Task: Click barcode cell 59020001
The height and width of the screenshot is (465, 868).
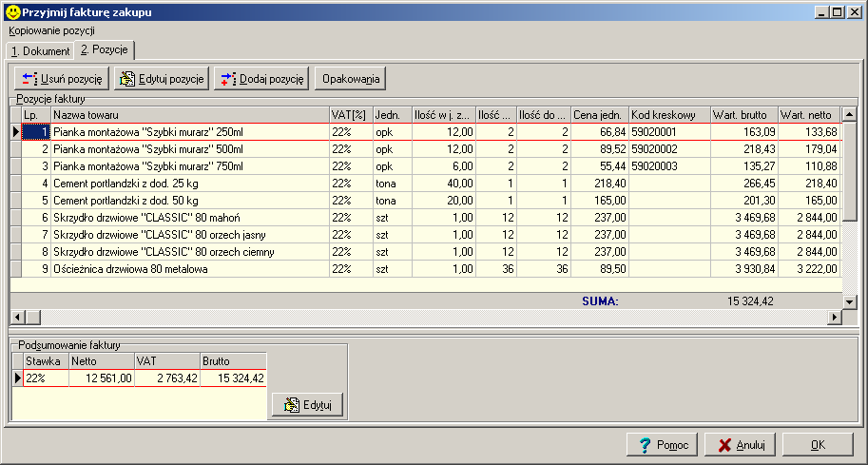Action: click(x=670, y=132)
